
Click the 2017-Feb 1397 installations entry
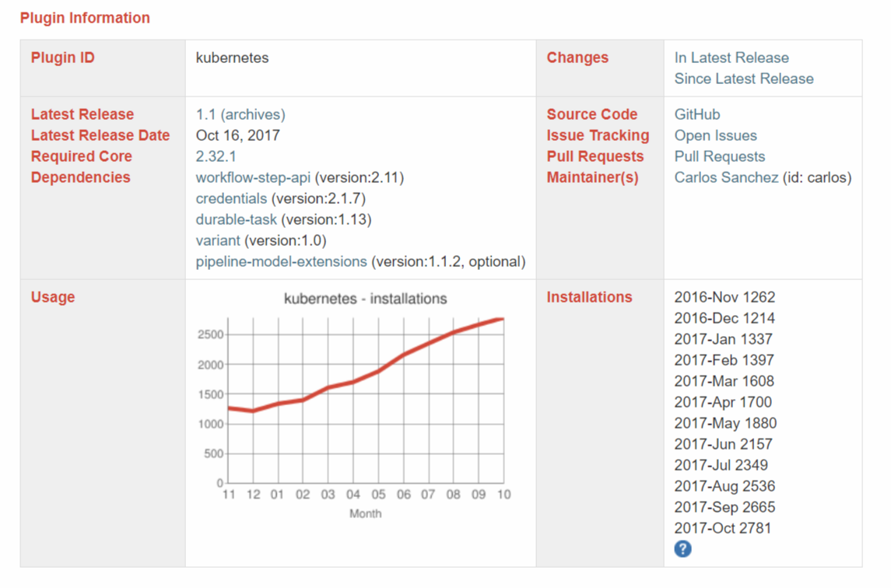724,360
